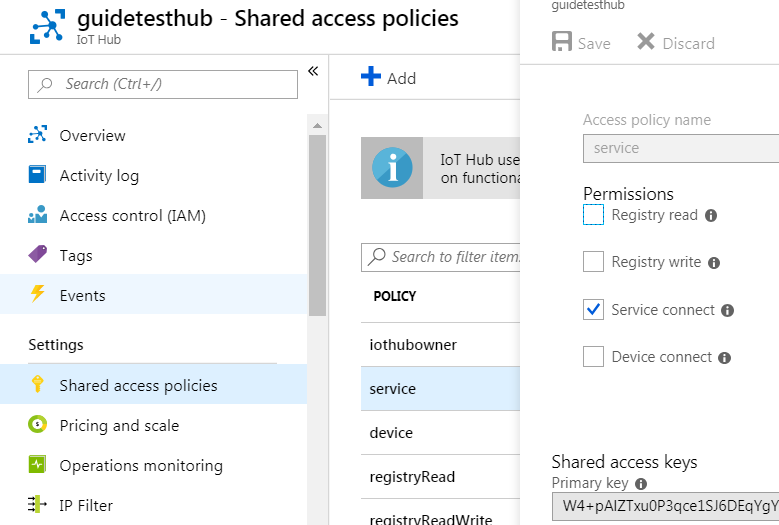Uncheck the Service connect checkbox
This screenshot has height=525, width=779.
coord(593,309)
